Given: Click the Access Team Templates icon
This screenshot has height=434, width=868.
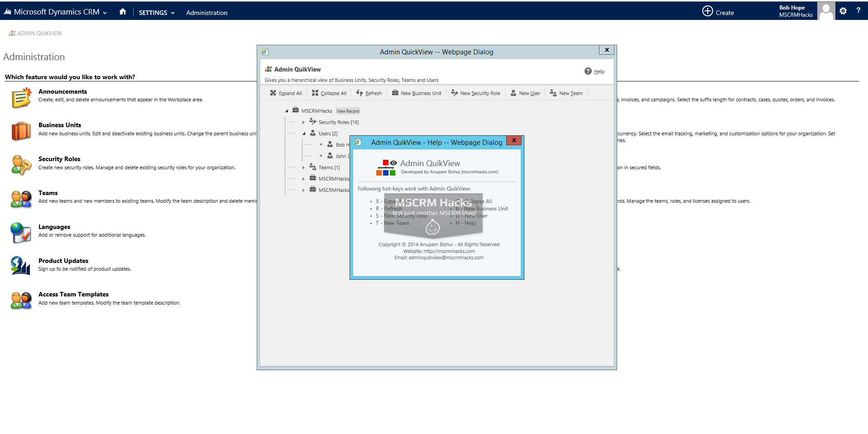Looking at the screenshot, I should click(x=21, y=300).
